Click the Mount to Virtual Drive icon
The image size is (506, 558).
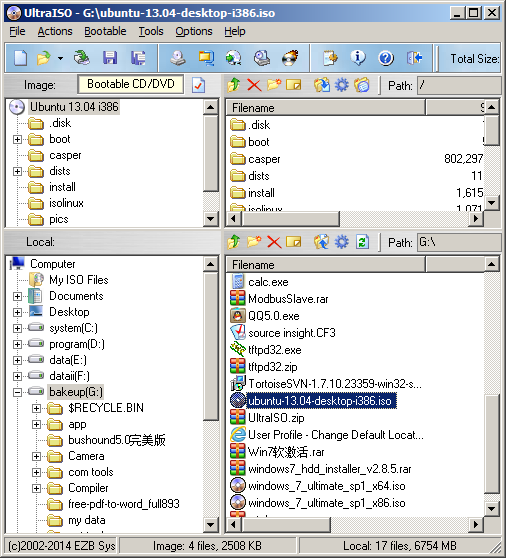262,58
